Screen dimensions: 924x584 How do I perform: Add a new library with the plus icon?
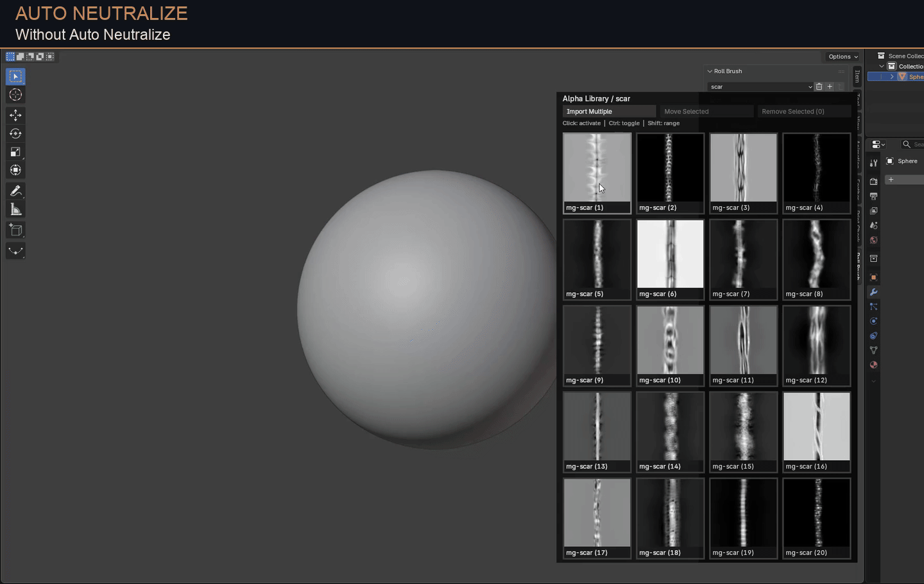[x=830, y=87]
